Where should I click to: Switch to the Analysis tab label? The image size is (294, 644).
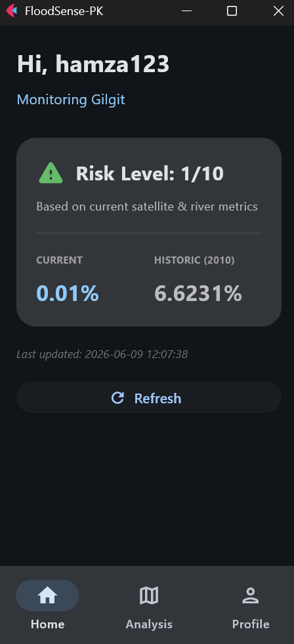pyautogui.click(x=149, y=624)
